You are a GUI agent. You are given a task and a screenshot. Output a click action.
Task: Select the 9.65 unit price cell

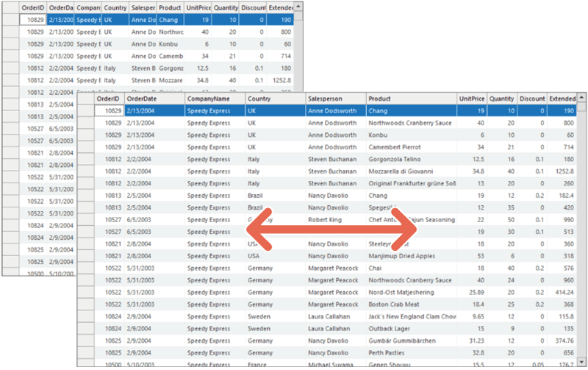tap(472, 317)
